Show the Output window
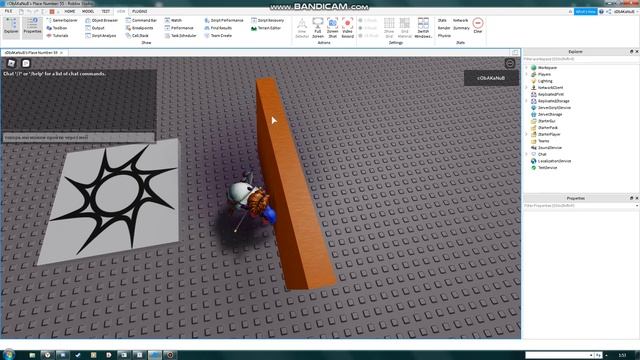 click(x=95, y=28)
